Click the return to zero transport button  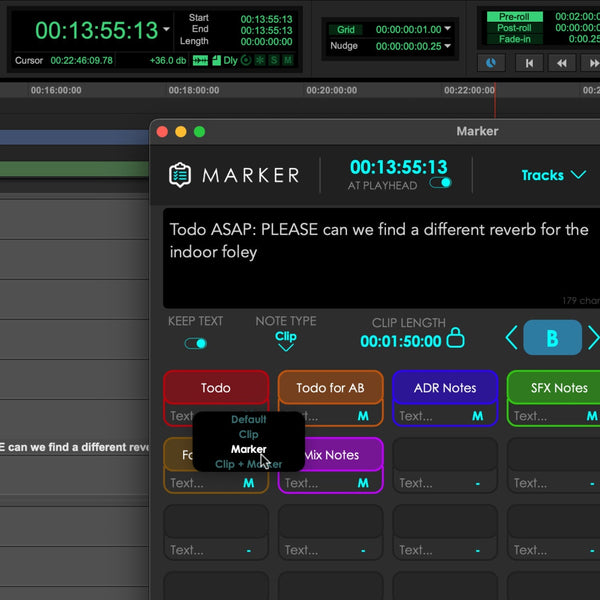[x=529, y=63]
